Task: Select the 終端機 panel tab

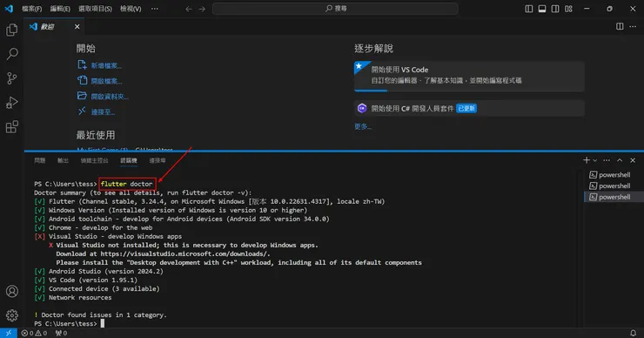Action: tap(129, 160)
